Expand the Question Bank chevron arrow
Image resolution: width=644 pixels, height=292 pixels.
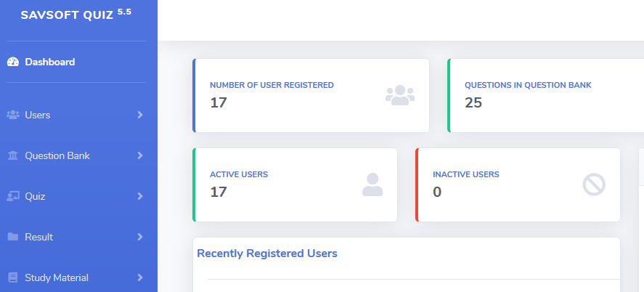(x=140, y=155)
